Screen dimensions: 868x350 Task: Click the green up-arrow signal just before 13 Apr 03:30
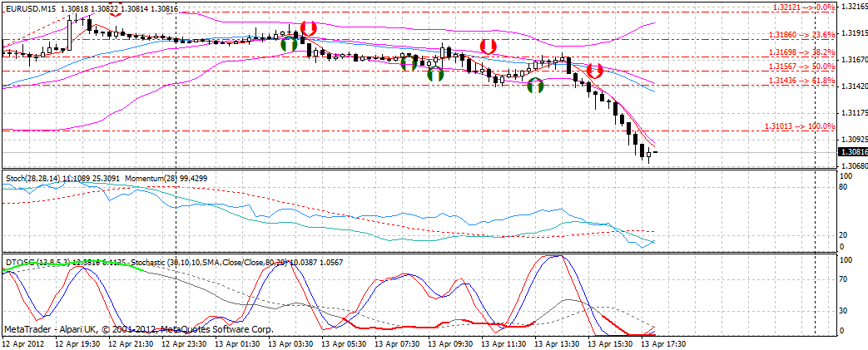tap(289, 45)
